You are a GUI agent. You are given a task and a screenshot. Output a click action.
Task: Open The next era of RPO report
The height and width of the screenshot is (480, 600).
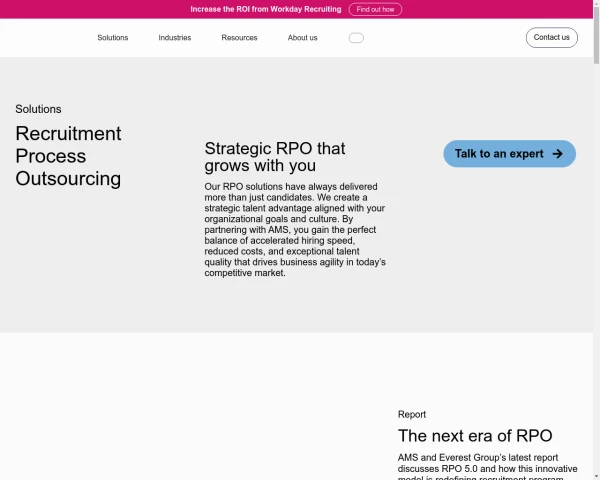tap(475, 436)
